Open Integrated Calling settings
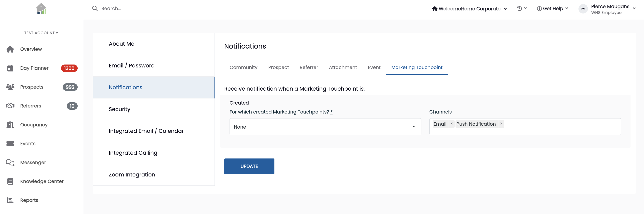 [x=153, y=153]
